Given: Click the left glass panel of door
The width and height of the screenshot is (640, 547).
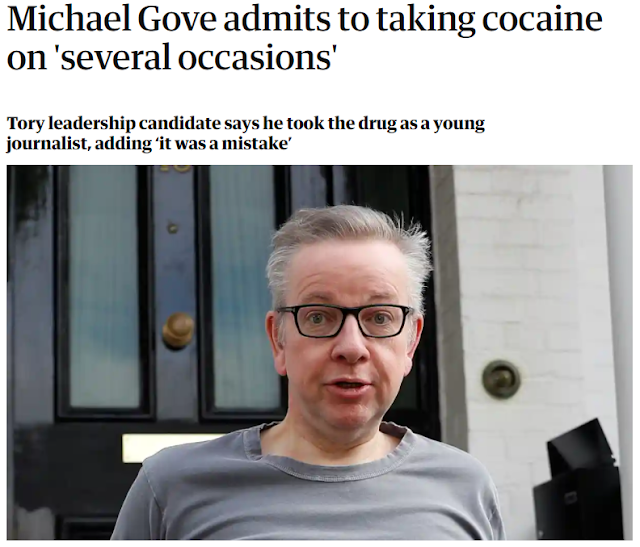Looking at the screenshot, I should pyautogui.click(x=103, y=287).
